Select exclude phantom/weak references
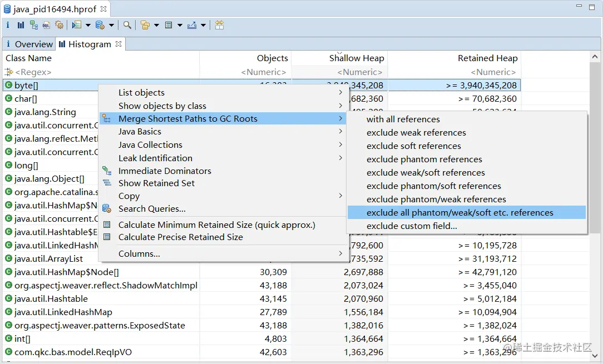Image resolution: width=603 pixels, height=364 pixels. point(467,199)
